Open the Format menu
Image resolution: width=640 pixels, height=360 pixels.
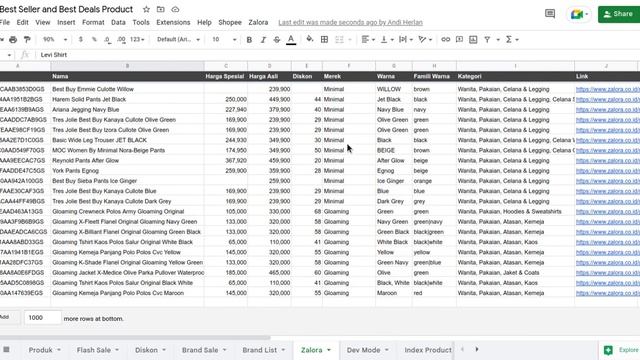point(93,22)
